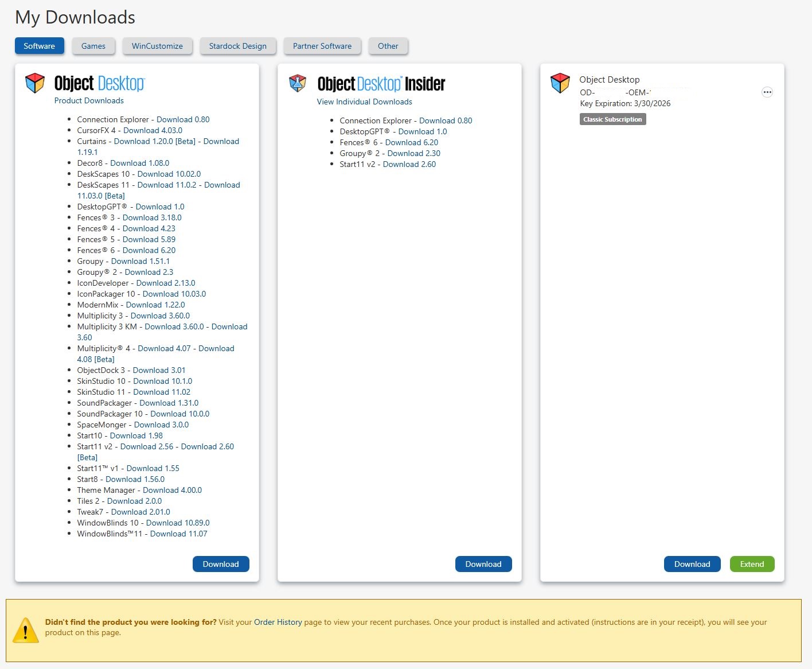Click the Object Desktop cube logo icon
Viewport: 812px width, 669px height.
pyautogui.click(x=35, y=83)
